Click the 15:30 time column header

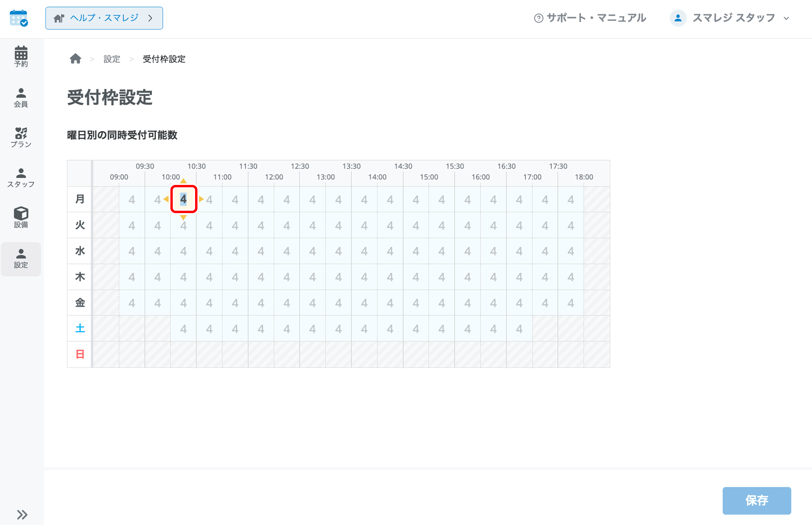(455, 166)
